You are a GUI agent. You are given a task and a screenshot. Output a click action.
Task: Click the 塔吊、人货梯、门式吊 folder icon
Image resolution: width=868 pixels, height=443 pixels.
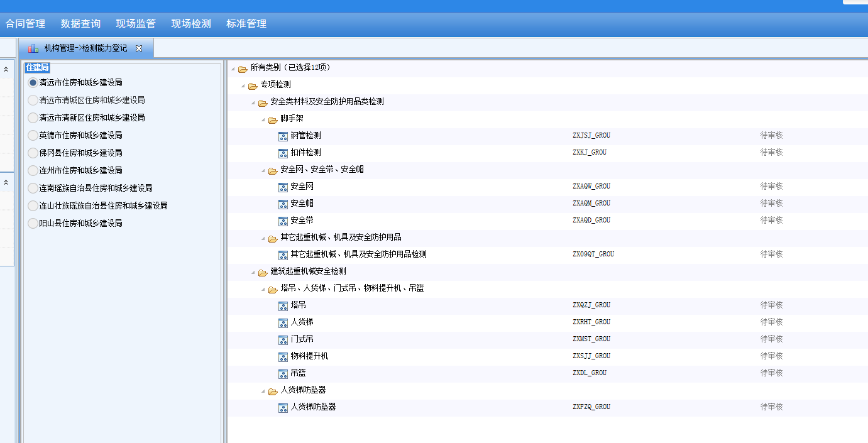tap(273, 289)
